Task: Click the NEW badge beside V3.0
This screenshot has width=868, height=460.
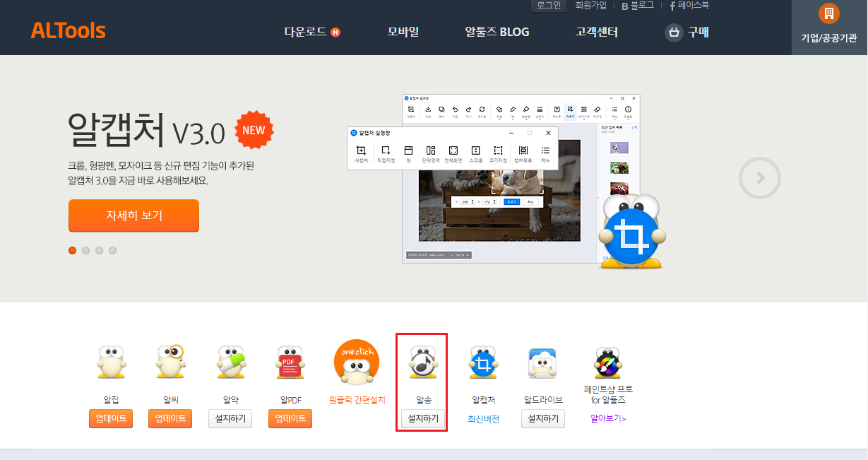Action: pos(254,129)
